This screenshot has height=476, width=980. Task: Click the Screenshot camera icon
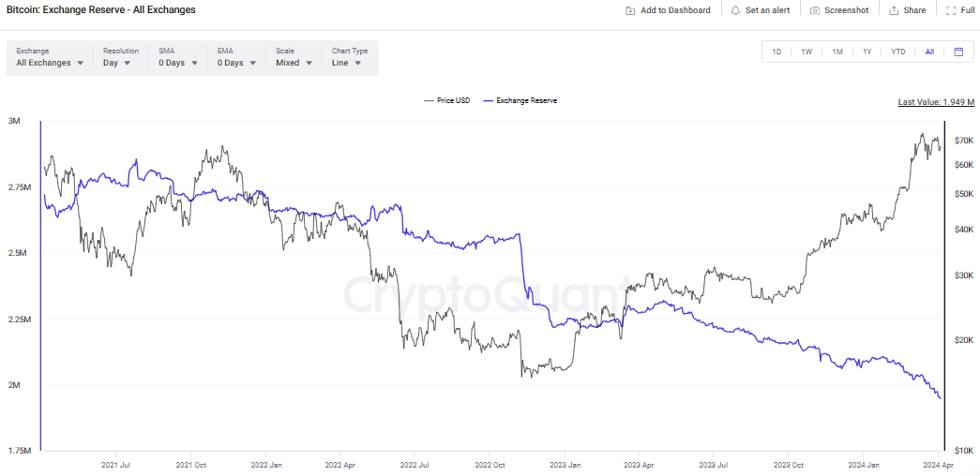(815, 10)
